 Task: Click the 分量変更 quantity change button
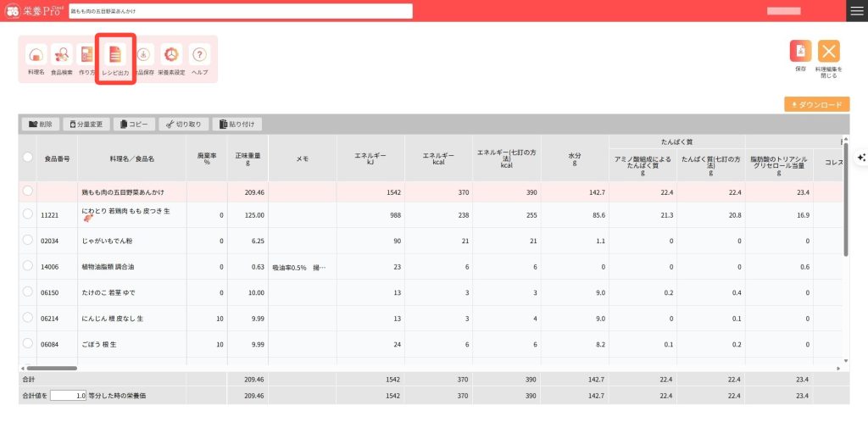86,124
